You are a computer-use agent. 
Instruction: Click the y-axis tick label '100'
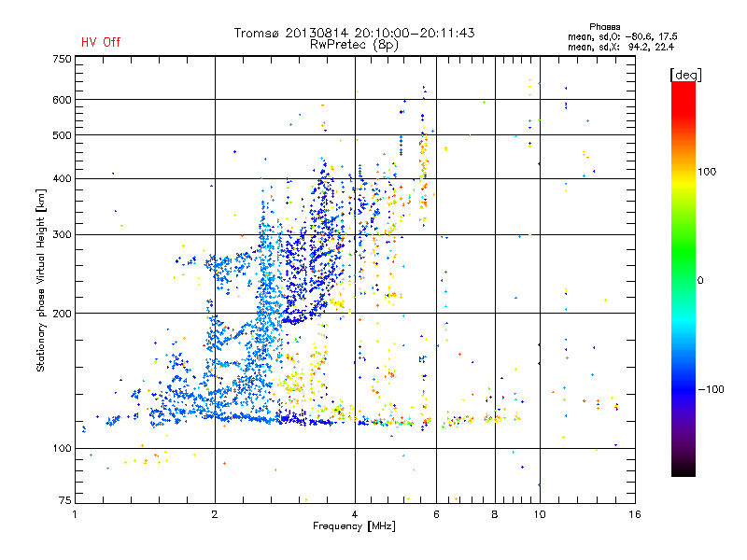(62, 449)
